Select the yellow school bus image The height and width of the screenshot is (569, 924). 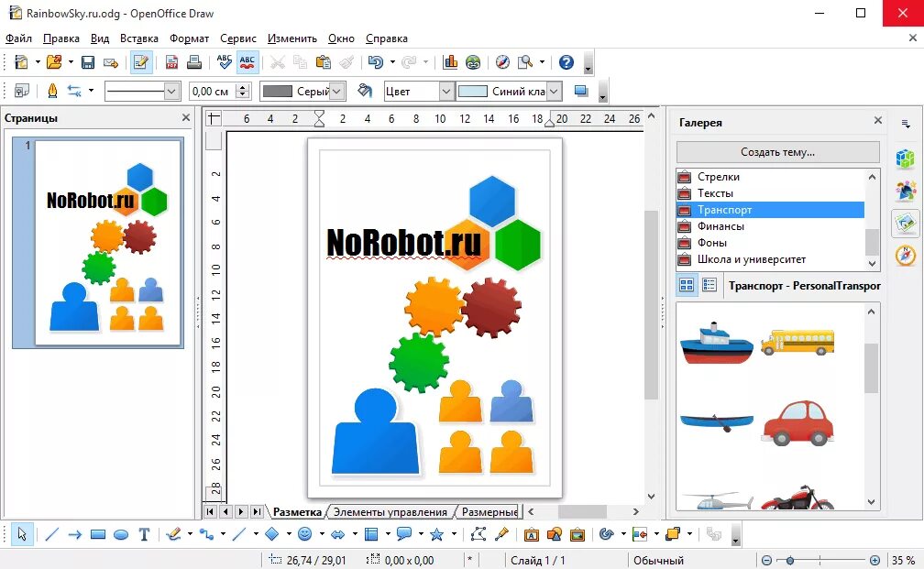(797, 343)
